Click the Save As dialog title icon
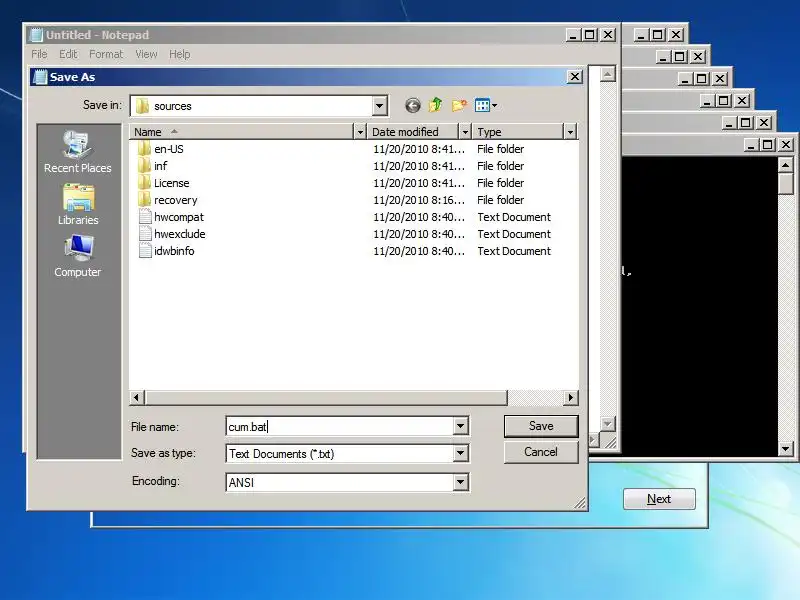The height and width of the screenshot is (600, 800). point(40,77)
